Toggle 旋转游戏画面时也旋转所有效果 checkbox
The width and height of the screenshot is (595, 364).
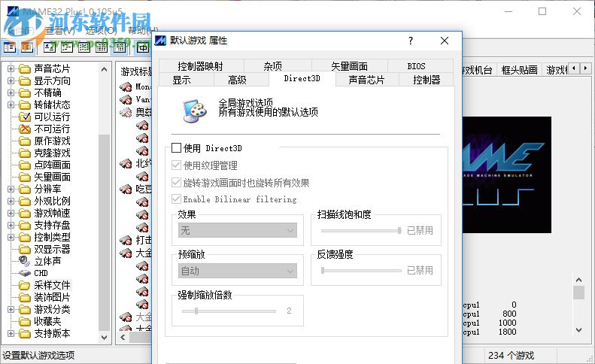pos(176,183)
